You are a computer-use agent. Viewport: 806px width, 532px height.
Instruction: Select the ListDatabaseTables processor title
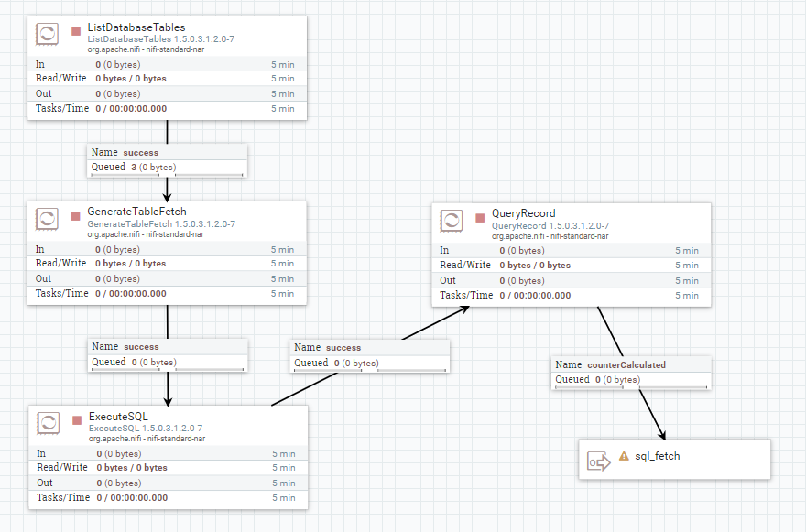136,27
